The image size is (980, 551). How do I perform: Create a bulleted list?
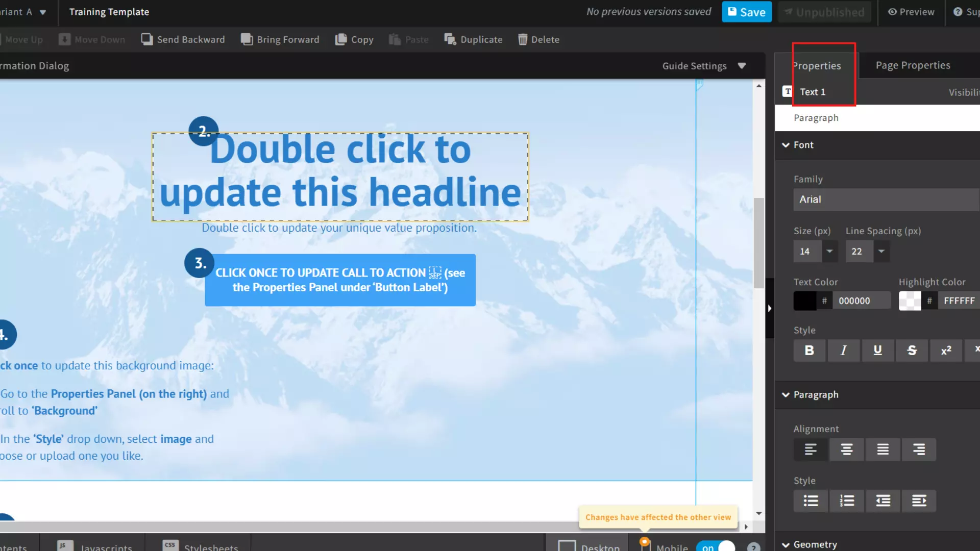[x=811, y=500]
